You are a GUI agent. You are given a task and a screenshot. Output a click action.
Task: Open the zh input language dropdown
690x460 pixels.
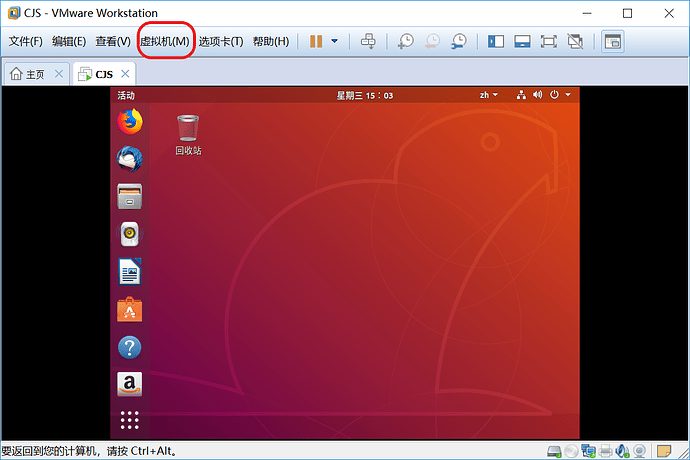click(x=488, y=95)
